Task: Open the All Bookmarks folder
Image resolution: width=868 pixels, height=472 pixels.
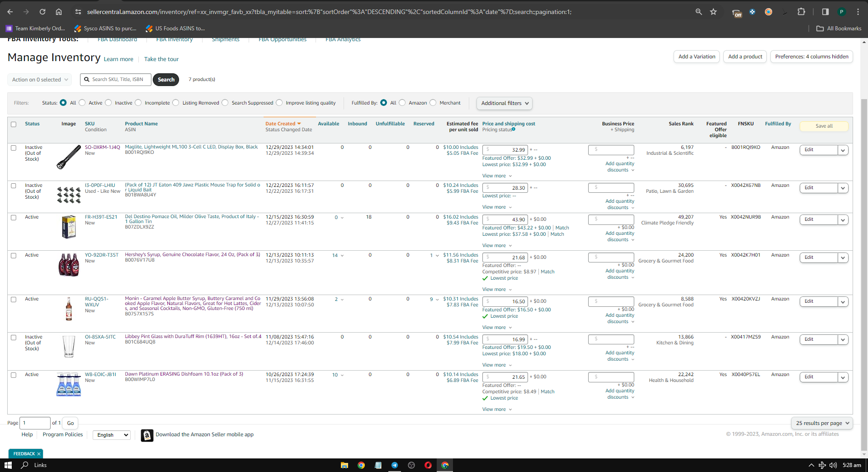Action: 839,29
